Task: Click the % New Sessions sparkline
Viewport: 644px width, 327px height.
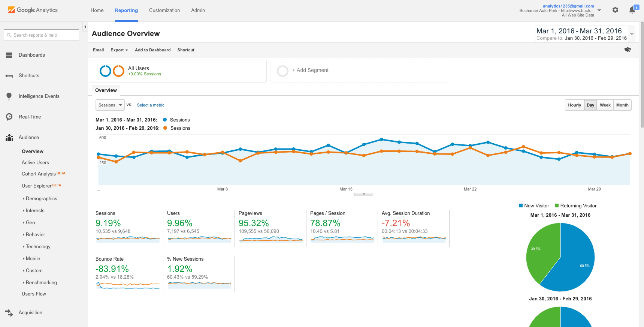Action: 199,285
